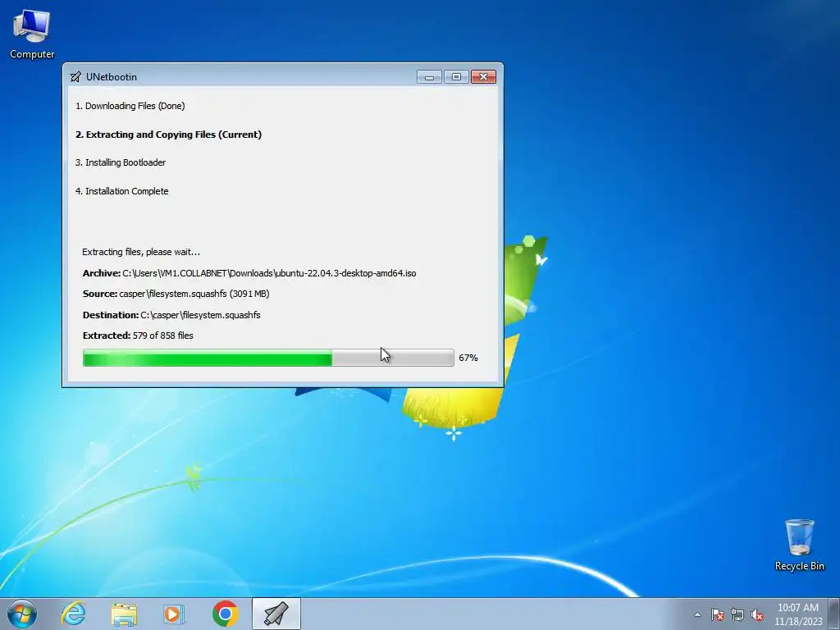Image resolution: width=840 pixels, height=630 pixels.
Task: Open the Computer desktop icon
Action: [32, 34]
